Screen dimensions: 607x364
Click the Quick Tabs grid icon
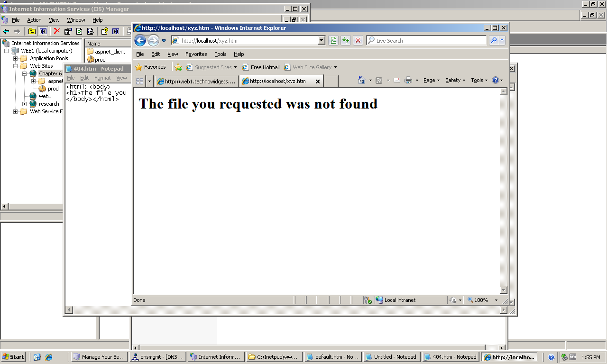coord(139,81)
